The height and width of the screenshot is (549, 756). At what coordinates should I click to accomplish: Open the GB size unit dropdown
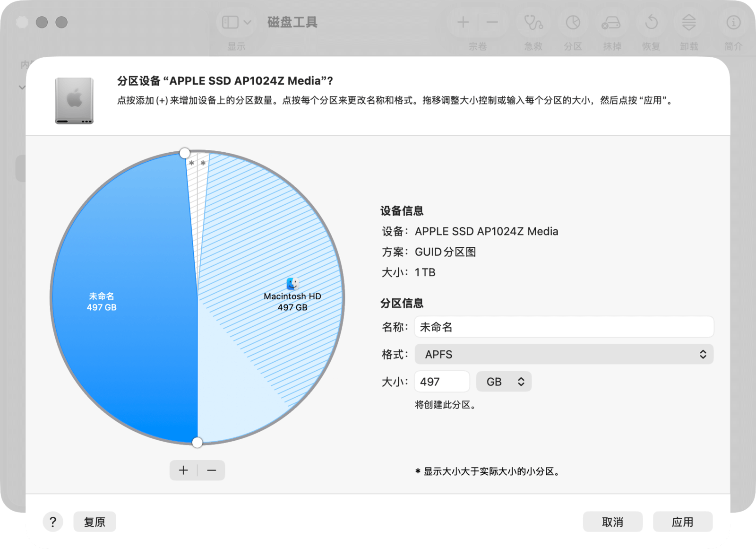[x=504, y=382]
